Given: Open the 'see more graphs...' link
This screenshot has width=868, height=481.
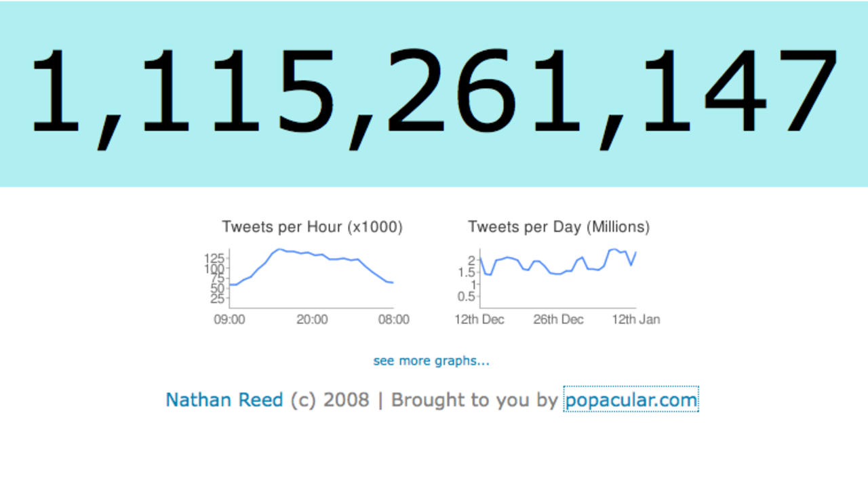Looking at the screenshot, I should (431, 361).
